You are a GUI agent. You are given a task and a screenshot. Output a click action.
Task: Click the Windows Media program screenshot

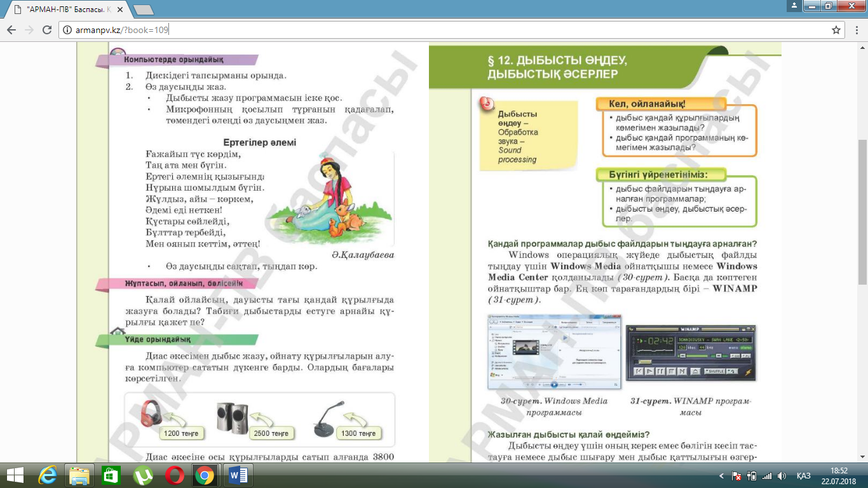click(555, 351)
